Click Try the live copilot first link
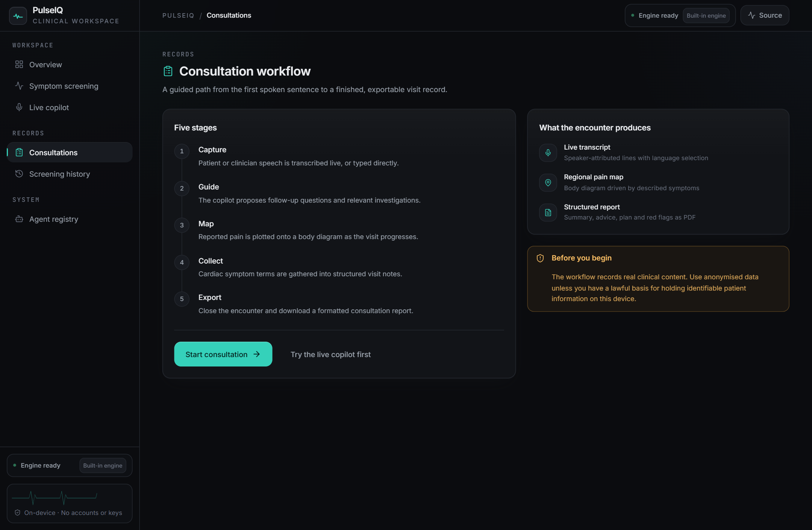812x530 pixels. 330,354
